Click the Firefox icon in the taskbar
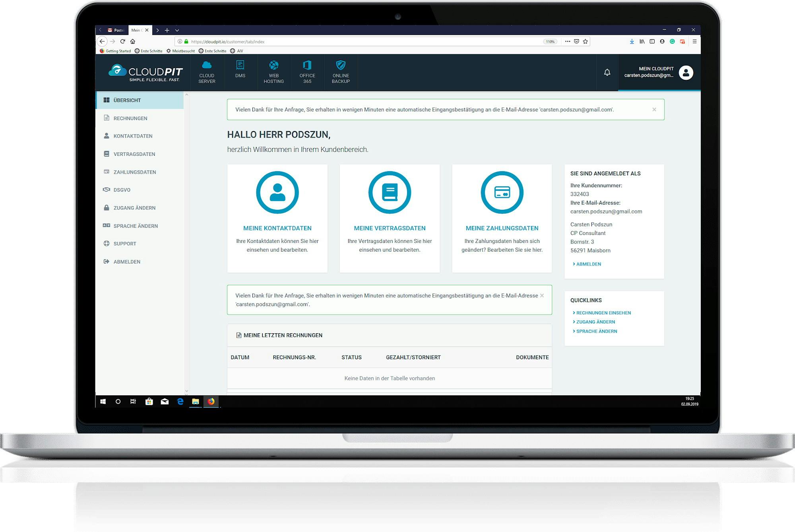 211,402
